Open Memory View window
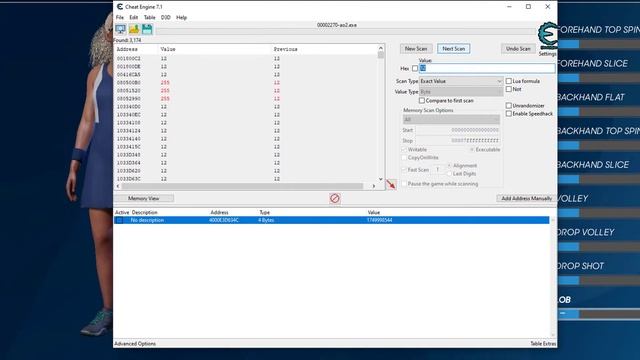Image resolution: width=640 pixels, height=360 pixels. click(x=144, y=198)
